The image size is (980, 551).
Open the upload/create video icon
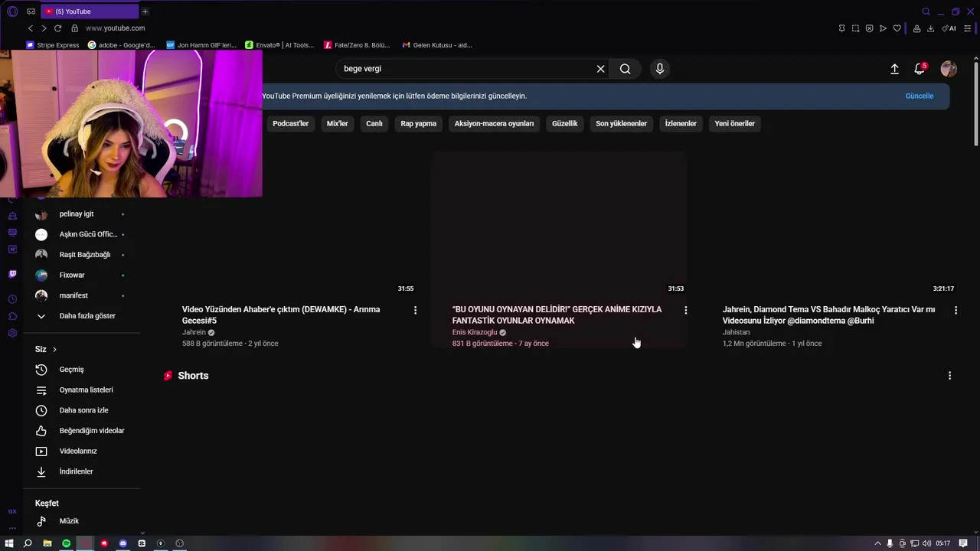tap(894, 69)
